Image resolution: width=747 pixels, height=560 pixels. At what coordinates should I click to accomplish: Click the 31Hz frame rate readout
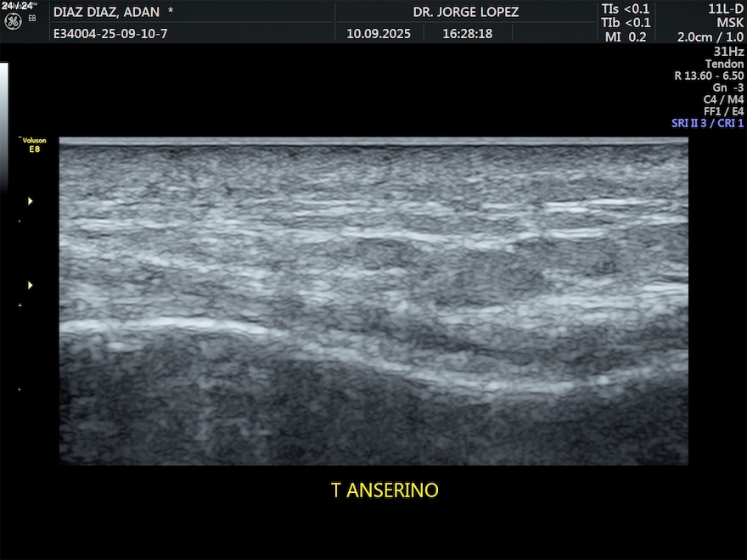[728, 50]
